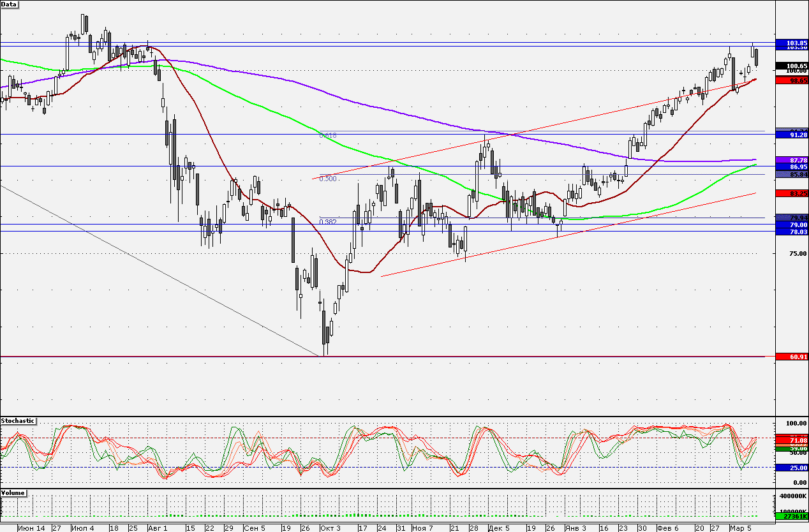The height and width of the screenshot is (532, 809).
Task: Select the Volume panel label
Action: click(13, 493)
